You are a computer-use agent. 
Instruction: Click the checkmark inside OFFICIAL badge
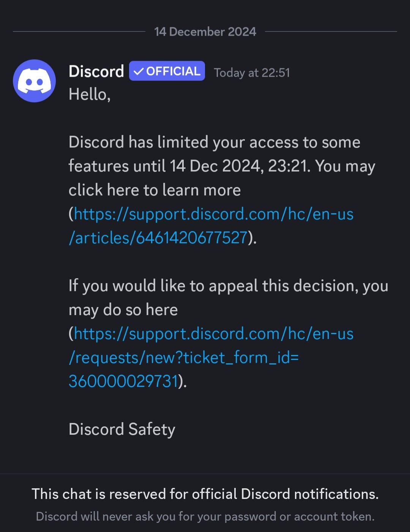139,71
